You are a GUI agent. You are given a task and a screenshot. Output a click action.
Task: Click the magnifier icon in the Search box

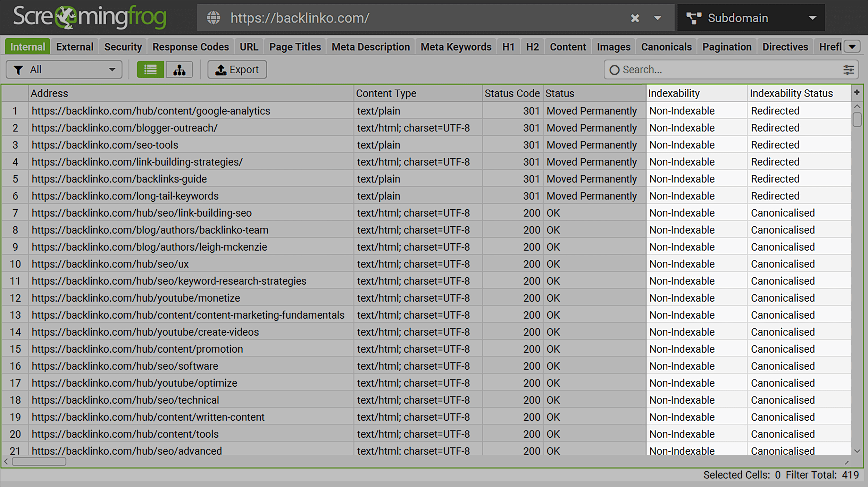tap(615, 70)
